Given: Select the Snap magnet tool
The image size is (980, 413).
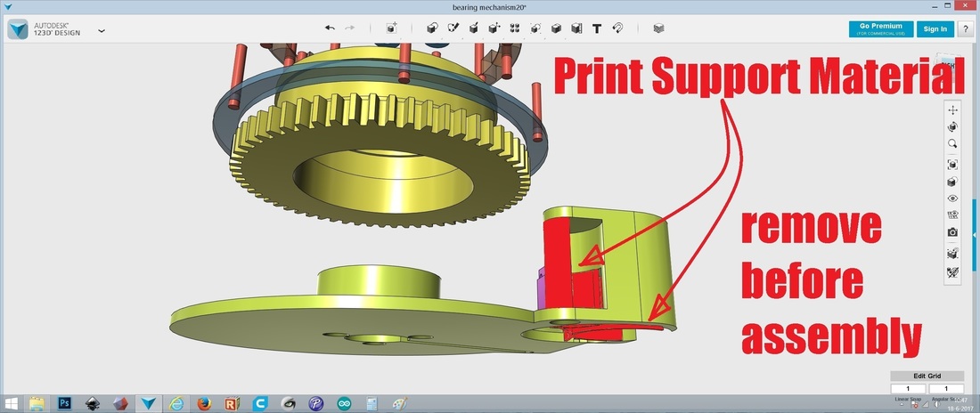Looking at the screenshot, I should tap(617, 28).
